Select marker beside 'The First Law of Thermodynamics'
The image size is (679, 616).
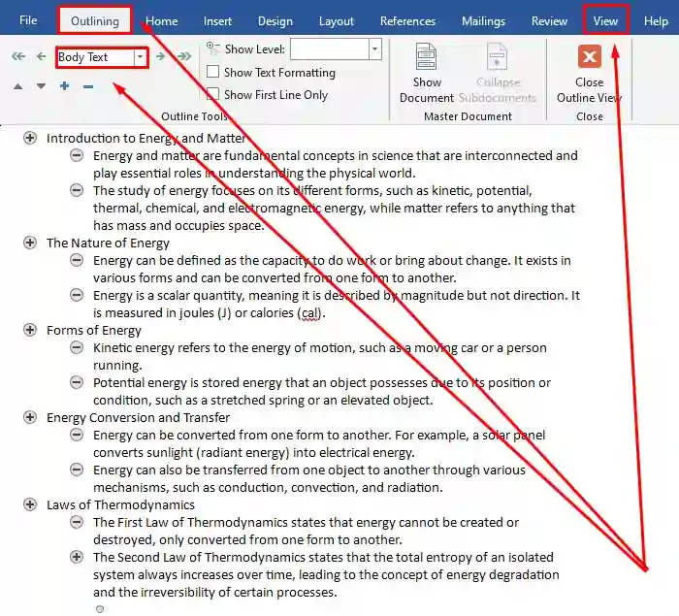pyautogui.click(x=77, y=522)
